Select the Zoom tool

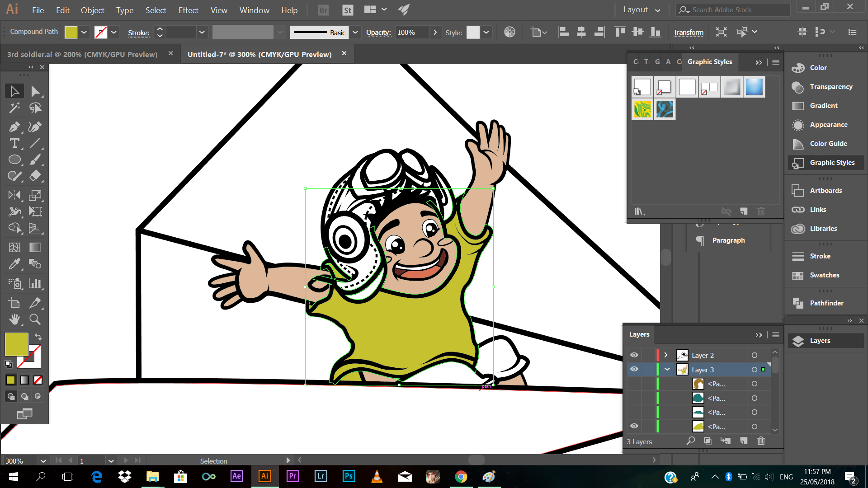[35, 319]
